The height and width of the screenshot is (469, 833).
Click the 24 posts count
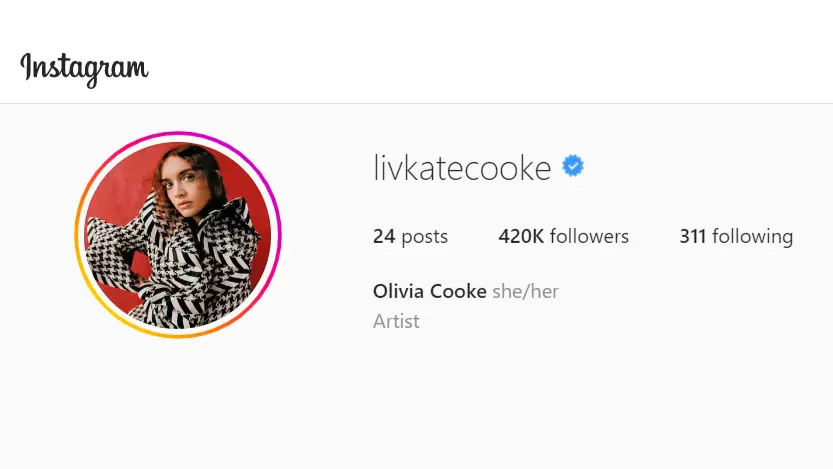[x=410, y=236]
